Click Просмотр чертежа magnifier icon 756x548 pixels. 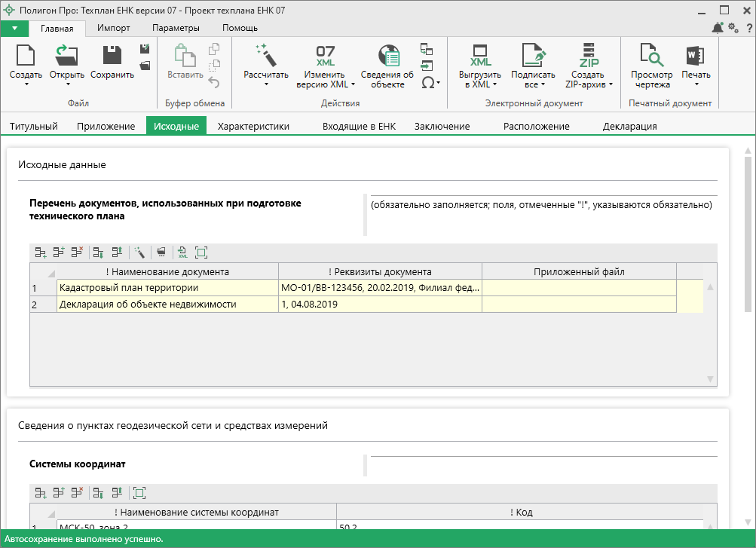[651, 56]
